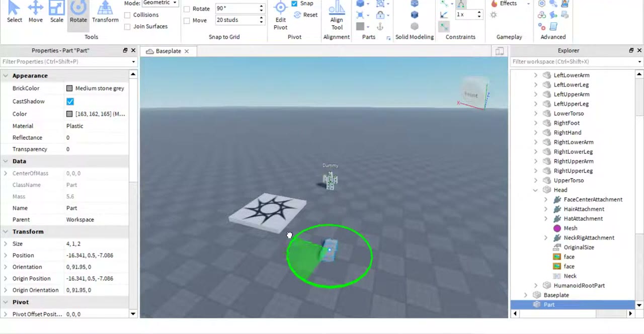Viewport: 644px width, 334px height.
Task: Click the scroll-shaped script icon in Advanced
Action: click(553, 26)
